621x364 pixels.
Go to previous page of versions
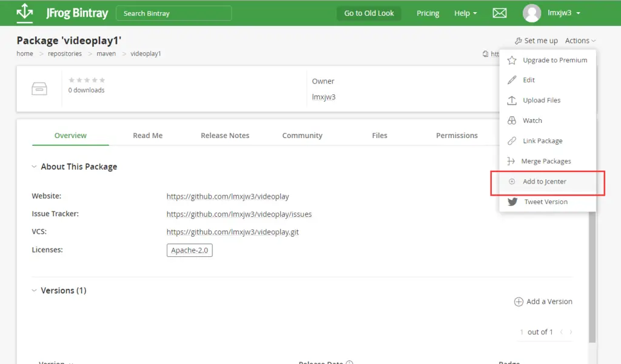(x=562, y=332)
